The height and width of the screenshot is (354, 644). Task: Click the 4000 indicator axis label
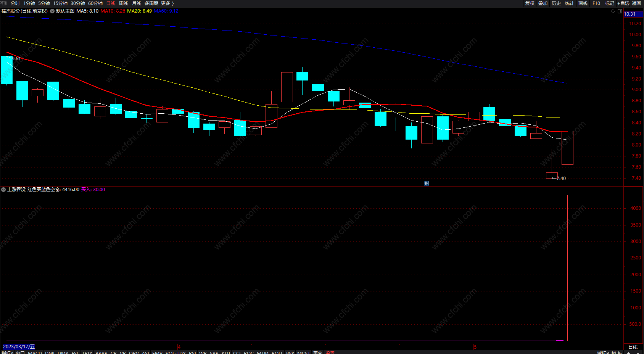[636, 208]
